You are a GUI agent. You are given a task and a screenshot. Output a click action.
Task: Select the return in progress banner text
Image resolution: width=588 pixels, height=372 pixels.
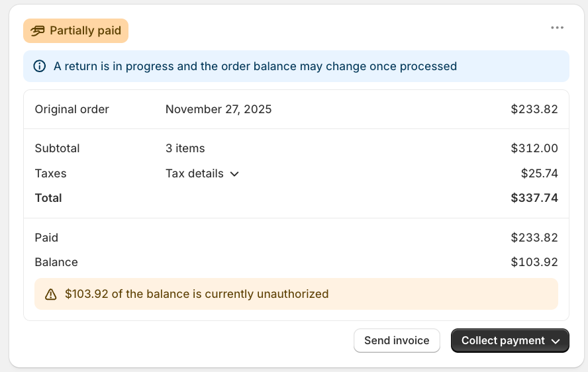(255, 66)
